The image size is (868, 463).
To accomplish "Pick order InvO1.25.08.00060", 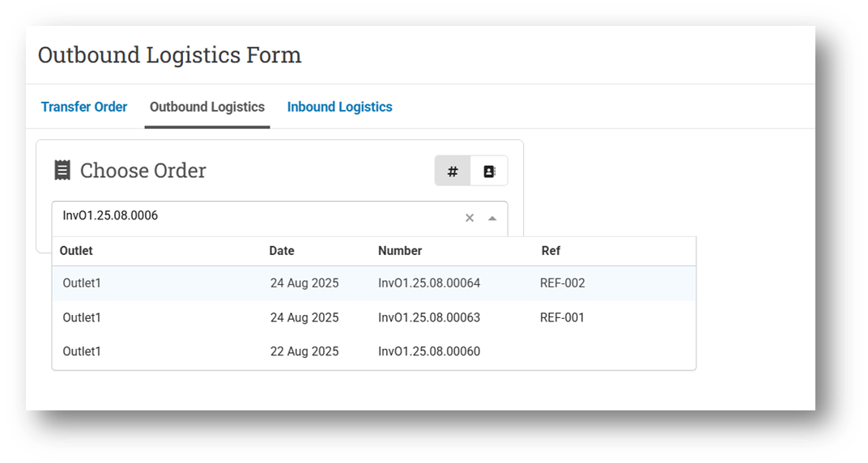I will (x=429, y=351).
